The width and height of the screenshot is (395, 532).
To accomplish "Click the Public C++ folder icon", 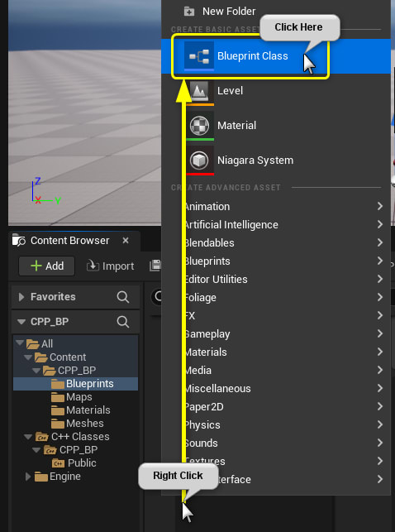I will (59, 463).
